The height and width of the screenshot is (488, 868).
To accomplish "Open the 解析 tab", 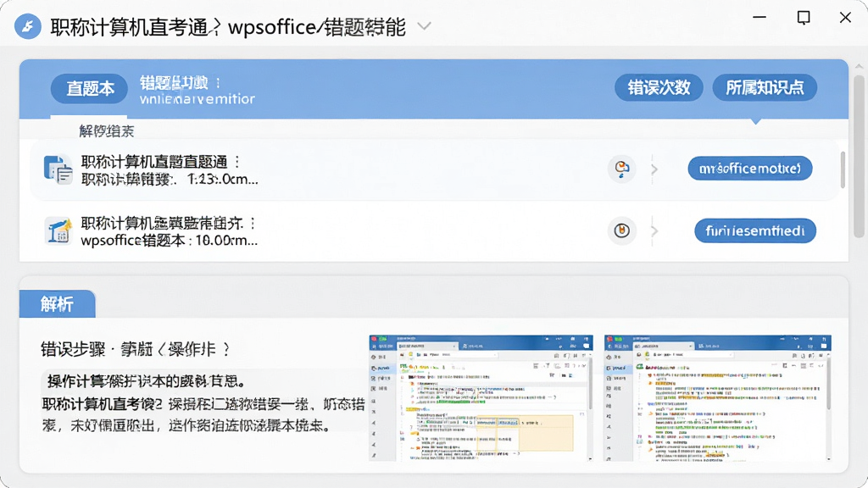I will pos(57,304).
